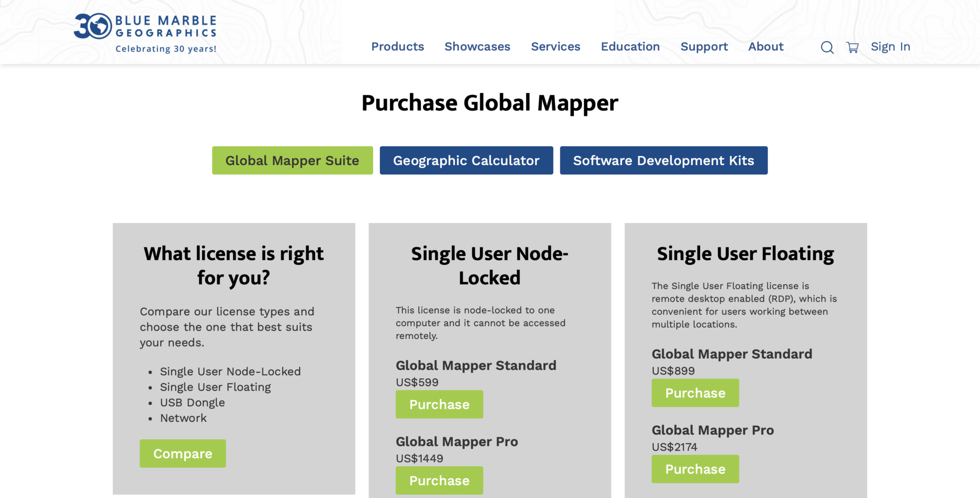Click the Blue Marble Geographics logo
The image size is (980, 498).
tap(145, 30)
